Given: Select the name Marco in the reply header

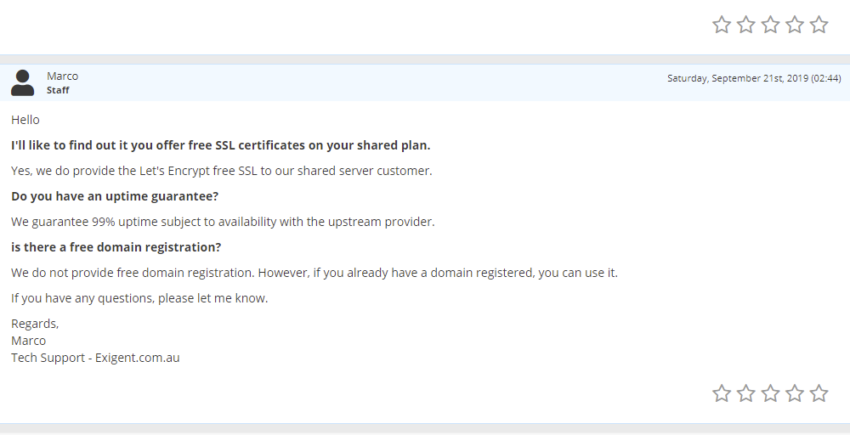Looking at the screenshot, I should [62, 76].
